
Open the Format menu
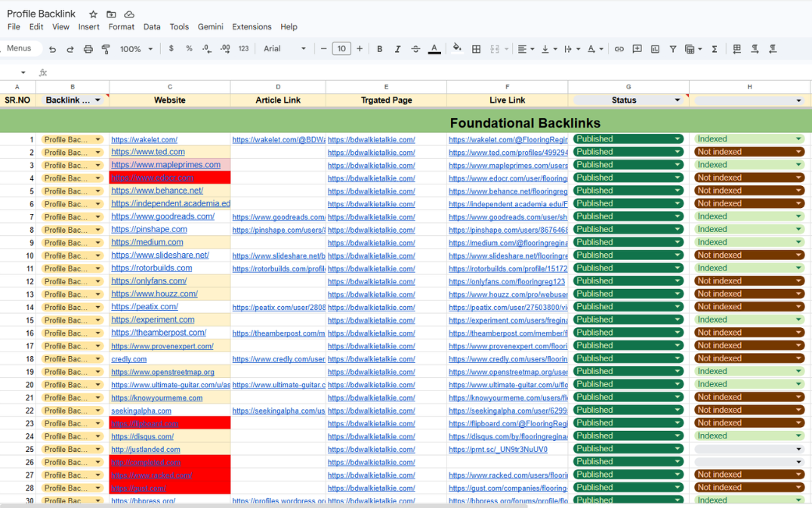pos(121,26)
